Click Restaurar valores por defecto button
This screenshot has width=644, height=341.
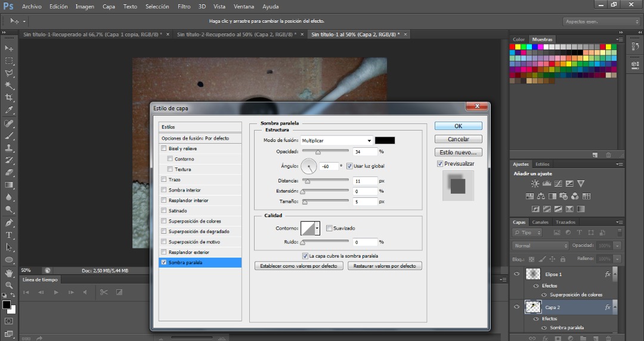click(x=385, y=266)
